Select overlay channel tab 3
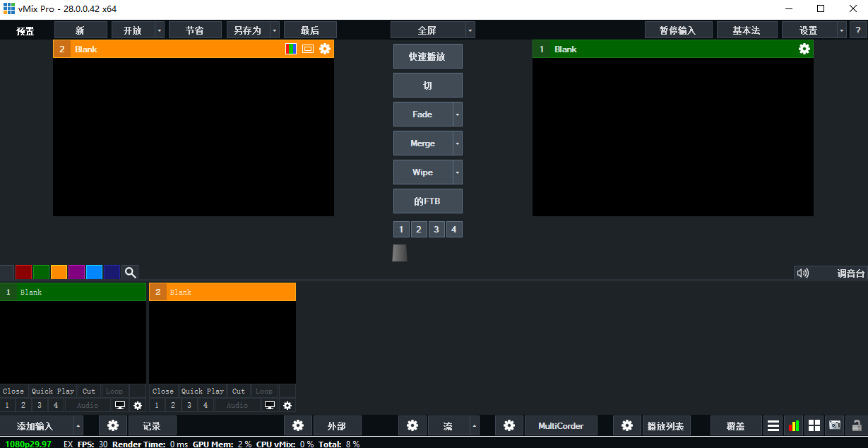 tap(436, 229)
